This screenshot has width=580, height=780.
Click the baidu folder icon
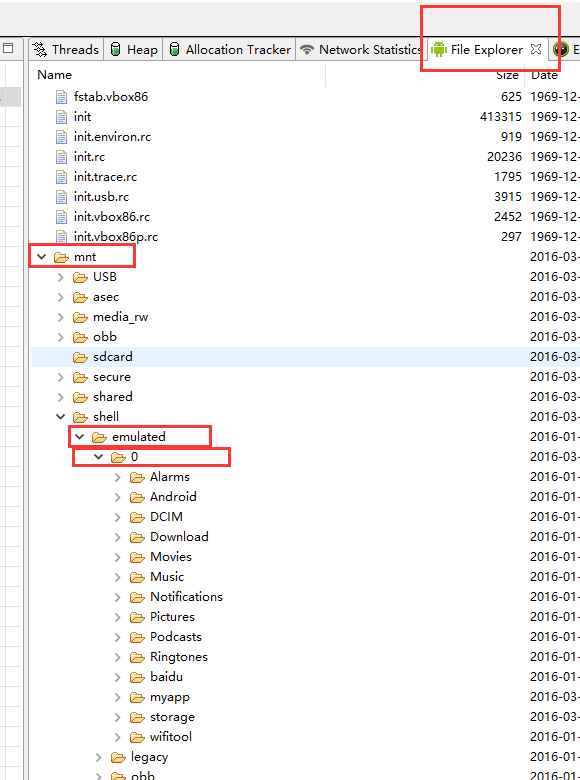point(137,677)
